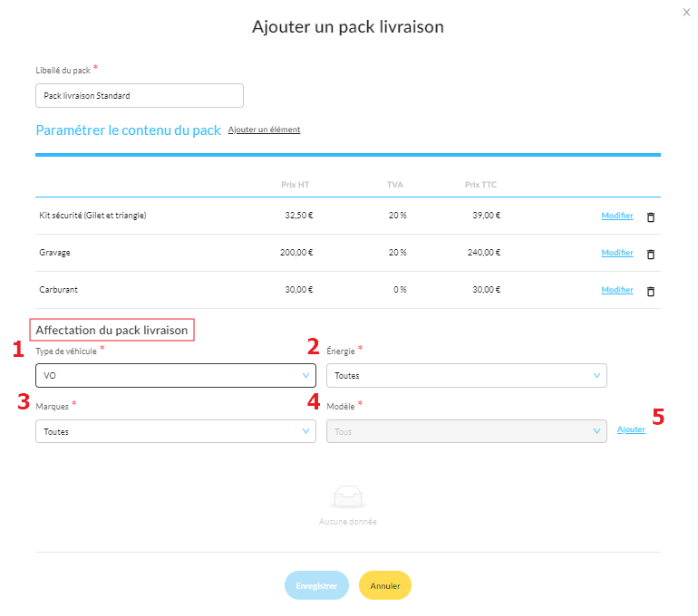Select the Carburant row label
698x616 pixels.
pyautogui.click(x=58, y=290)
